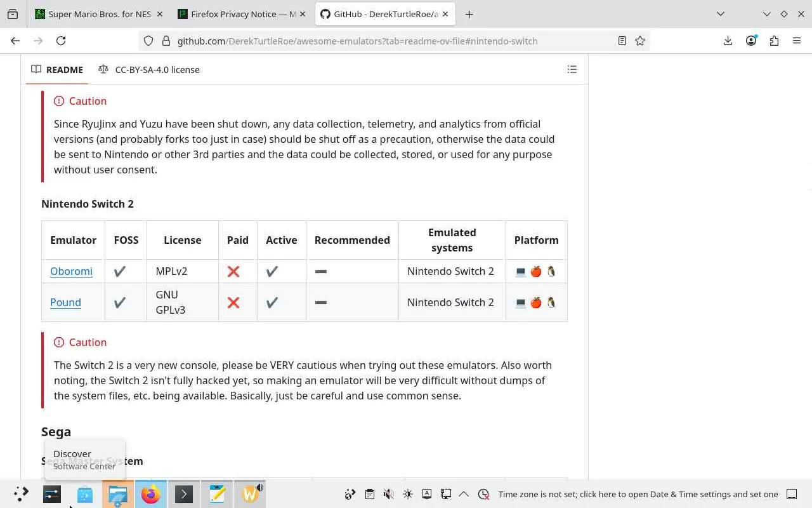Open the text editor notepad taskbar icon

tap(217, 494)
